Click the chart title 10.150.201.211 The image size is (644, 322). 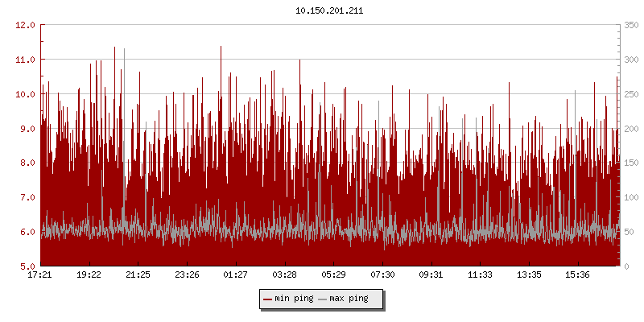pyautogui.click(x=329, y=10)
